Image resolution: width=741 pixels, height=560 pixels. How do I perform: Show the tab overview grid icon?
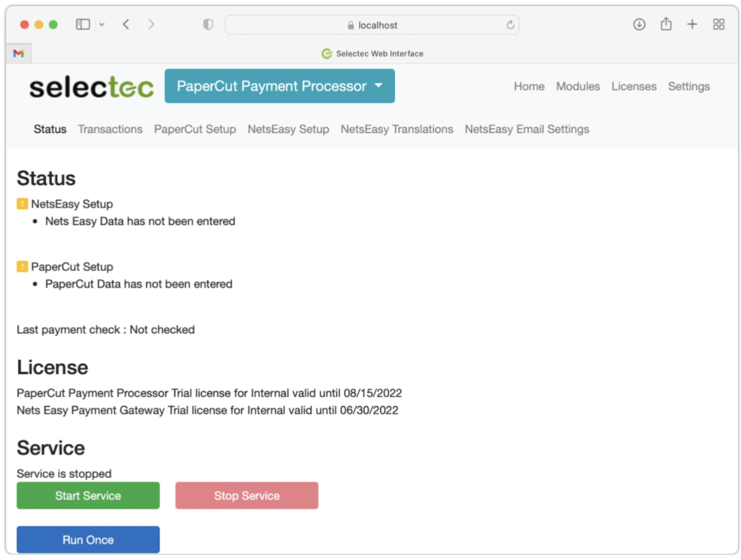click(719, 24)
